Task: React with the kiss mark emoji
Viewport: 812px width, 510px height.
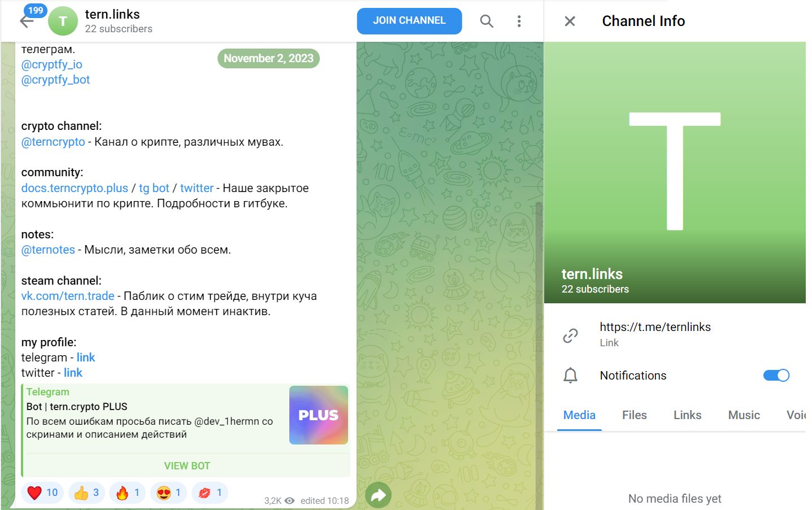Action: pos(210,492)
